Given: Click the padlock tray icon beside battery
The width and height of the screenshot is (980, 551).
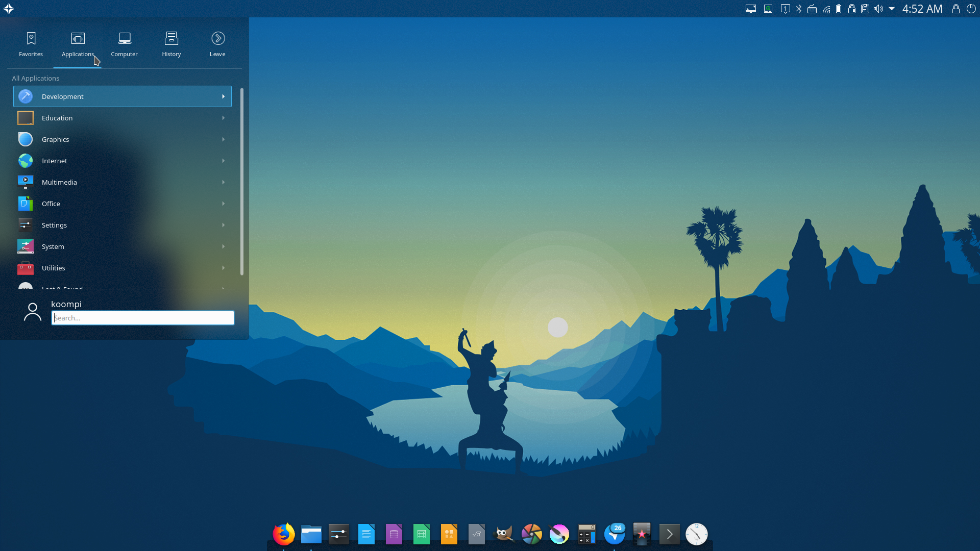Looking at the screenshot, I should (852, 9).
